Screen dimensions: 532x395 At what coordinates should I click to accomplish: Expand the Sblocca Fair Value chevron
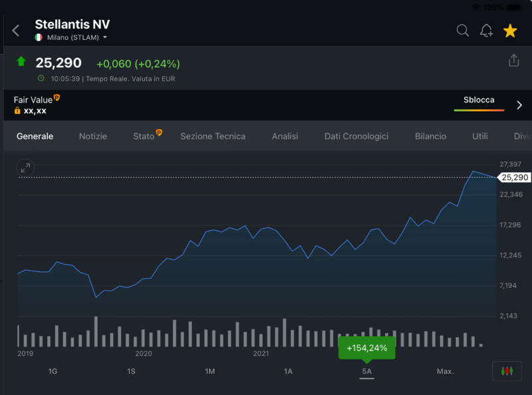coord(519,105)
